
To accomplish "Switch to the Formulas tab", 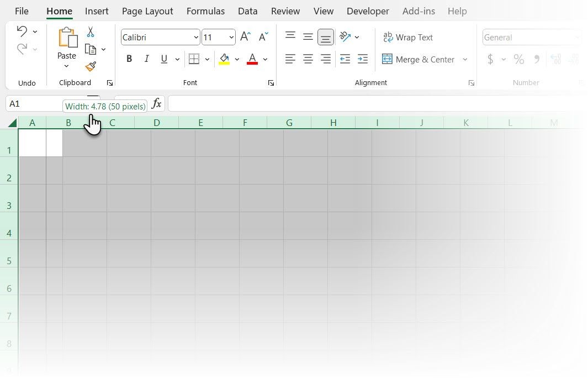I will (205, 11).
